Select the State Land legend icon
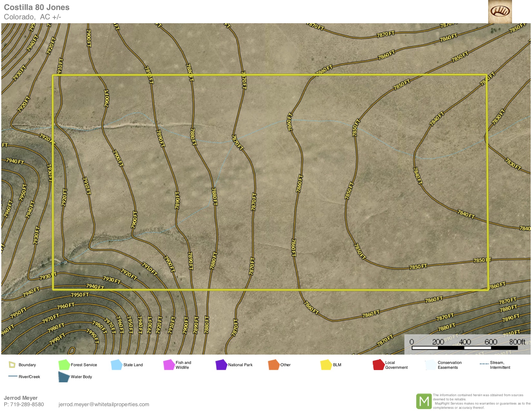This screenshot has width=532, height=411. pyautogui.click(x=116, y=365)
